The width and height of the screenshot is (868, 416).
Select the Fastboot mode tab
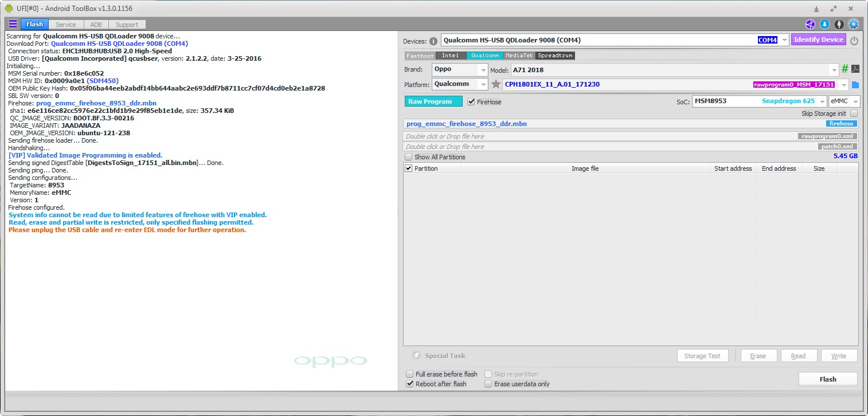tap(420, 56)
